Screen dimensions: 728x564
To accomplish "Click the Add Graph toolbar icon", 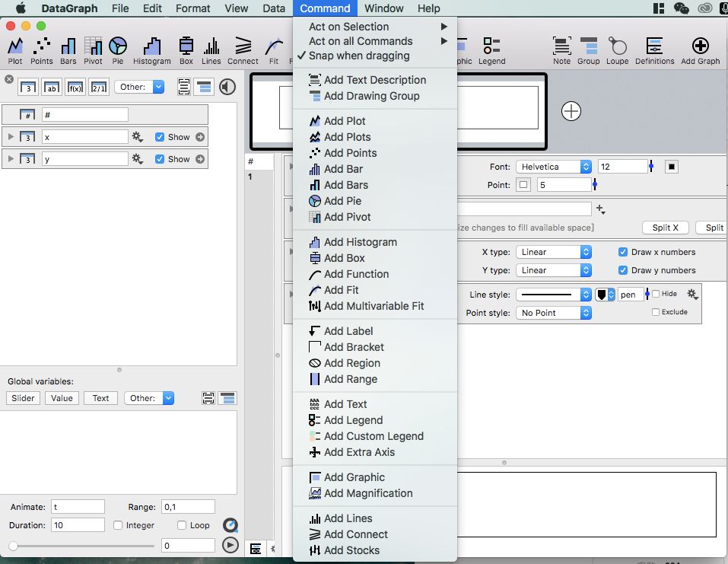I will coord(700,51).
